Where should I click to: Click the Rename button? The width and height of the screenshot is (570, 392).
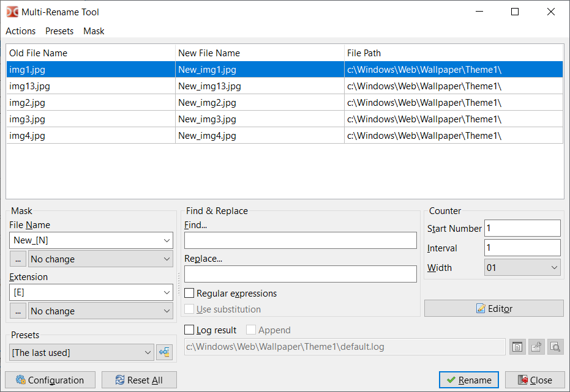468,380
